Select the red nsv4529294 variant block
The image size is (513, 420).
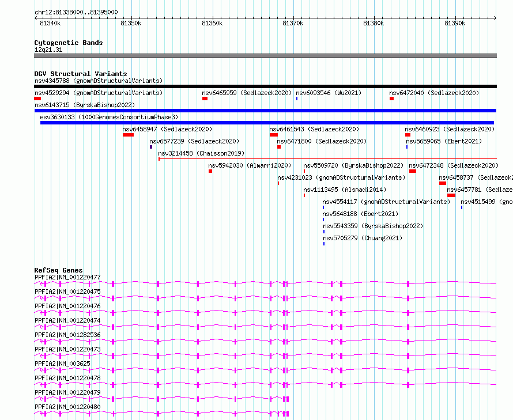37,99
